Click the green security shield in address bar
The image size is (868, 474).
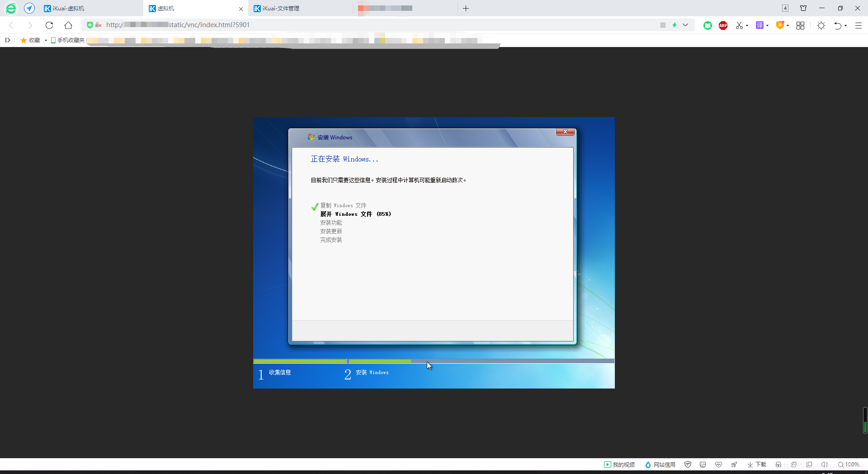click(x=90, y=25)
